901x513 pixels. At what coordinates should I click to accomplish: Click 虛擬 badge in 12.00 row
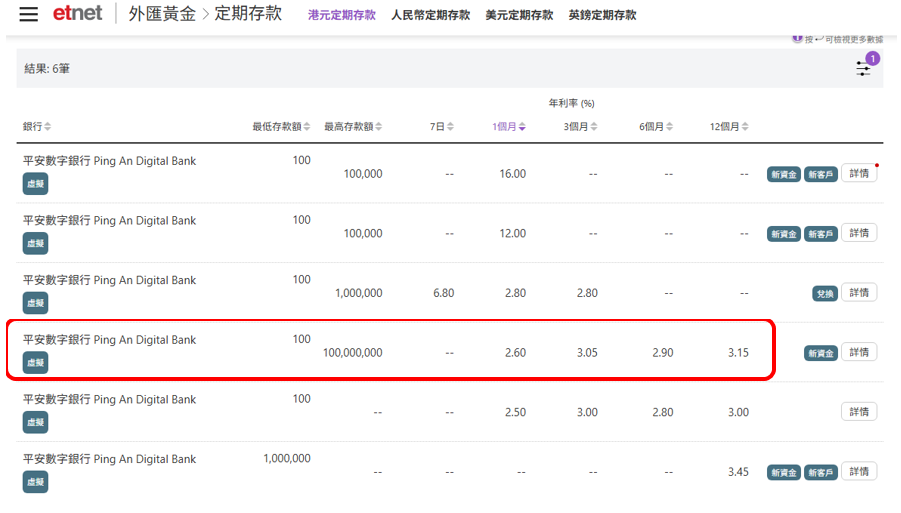[35, 244]
